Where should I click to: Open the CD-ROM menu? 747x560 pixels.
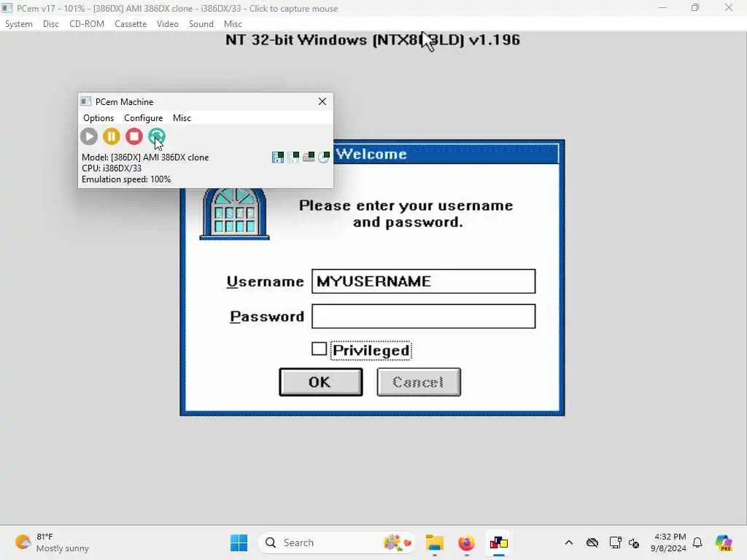tap(87, 24)
